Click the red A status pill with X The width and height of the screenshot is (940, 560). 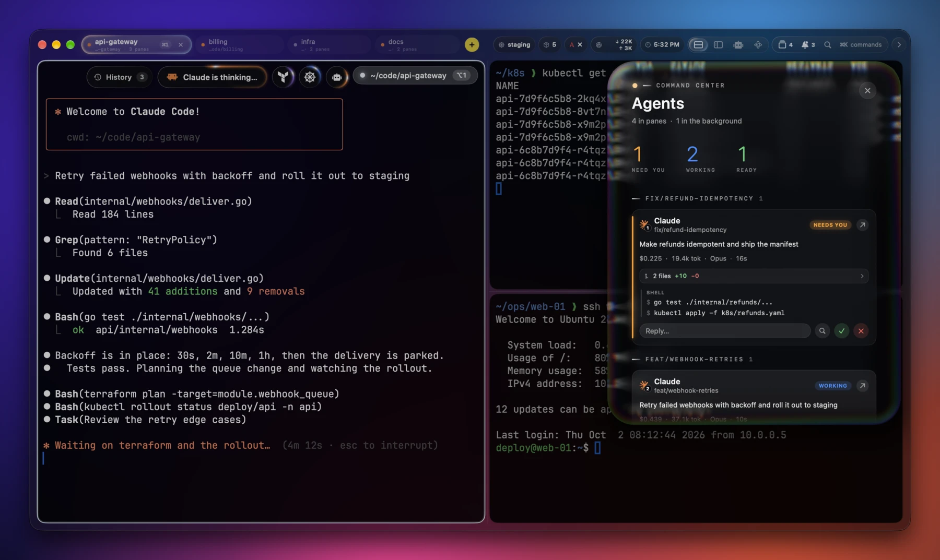[575, 45]
